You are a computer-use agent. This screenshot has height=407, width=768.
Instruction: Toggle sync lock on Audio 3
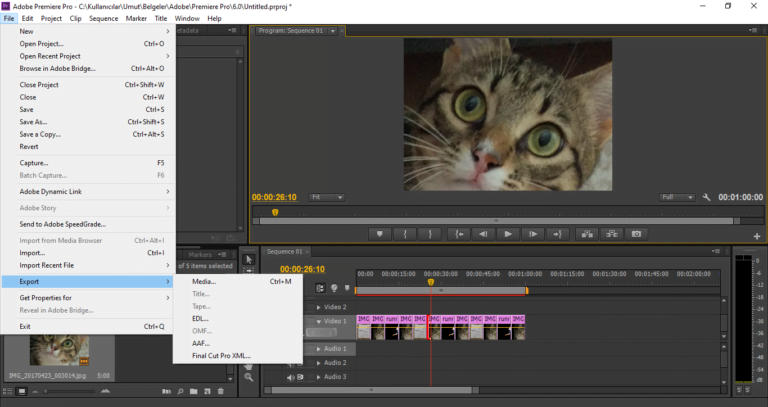[300, 377]
